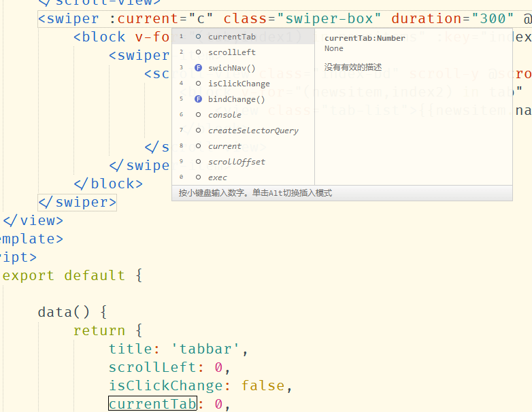Click the closing </view> tag

[x=33, y=221]
